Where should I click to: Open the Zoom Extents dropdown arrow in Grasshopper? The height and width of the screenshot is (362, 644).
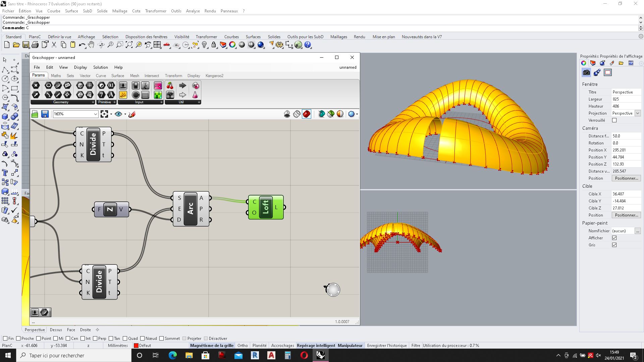[111, 114]
